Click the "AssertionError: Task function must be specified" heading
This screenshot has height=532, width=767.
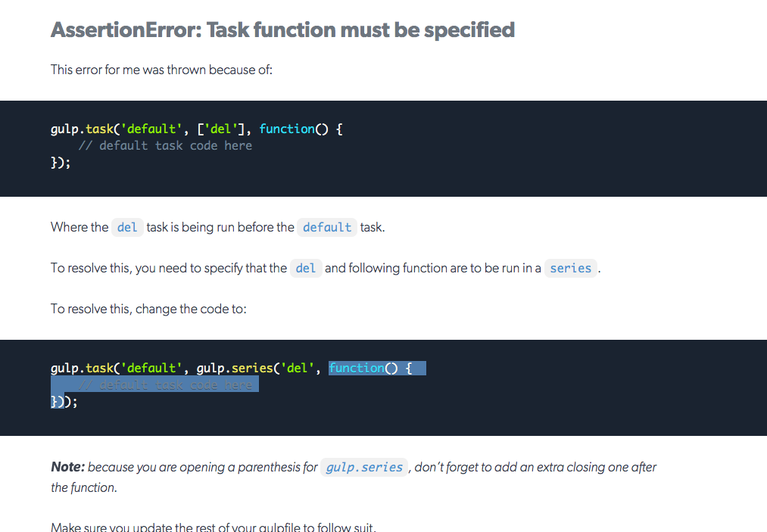point(282,30)
